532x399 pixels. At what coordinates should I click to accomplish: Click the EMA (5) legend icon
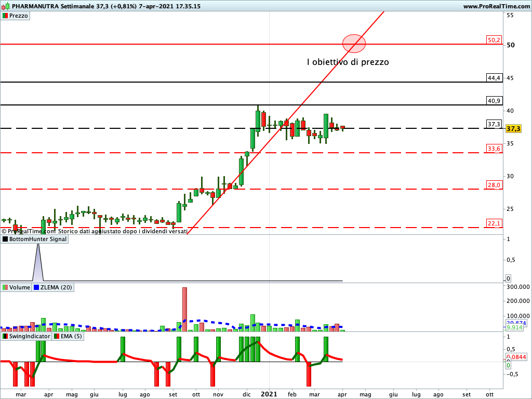click(x=57, y=336)
